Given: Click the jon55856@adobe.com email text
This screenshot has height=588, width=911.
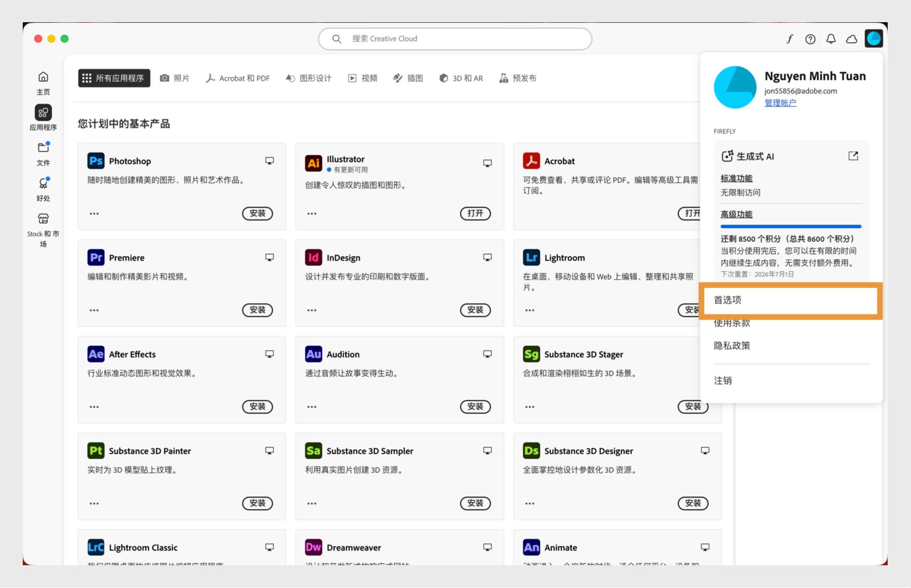Looking at the screenshot, I should [801, 91].
